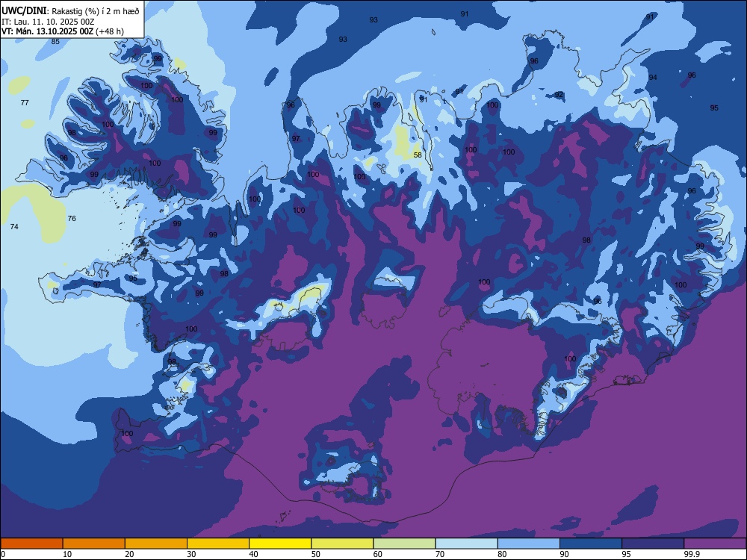Click the legend tick label 99.9
This screenshot has height=560, width=747.
click(692, 554)
